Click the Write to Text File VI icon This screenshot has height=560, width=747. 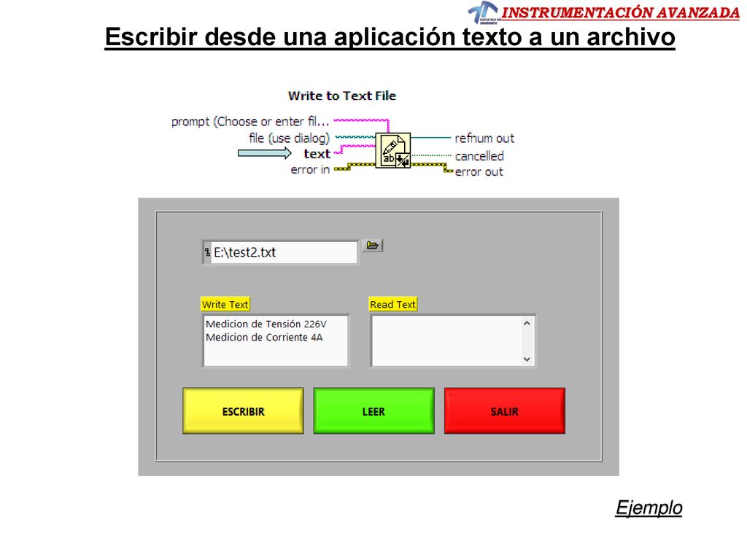coord(393,150)
